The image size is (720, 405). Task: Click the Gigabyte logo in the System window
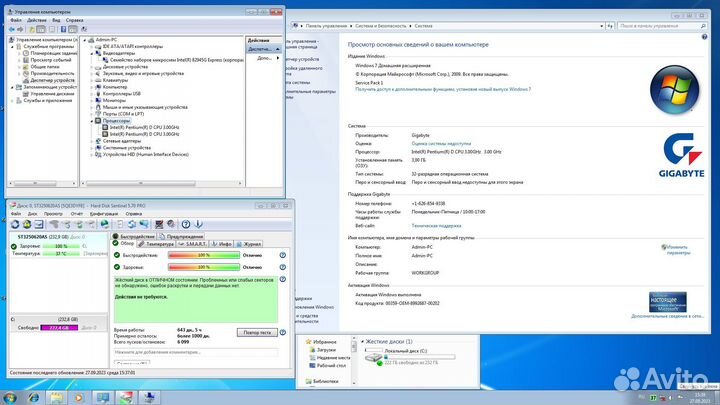[681, 155]
